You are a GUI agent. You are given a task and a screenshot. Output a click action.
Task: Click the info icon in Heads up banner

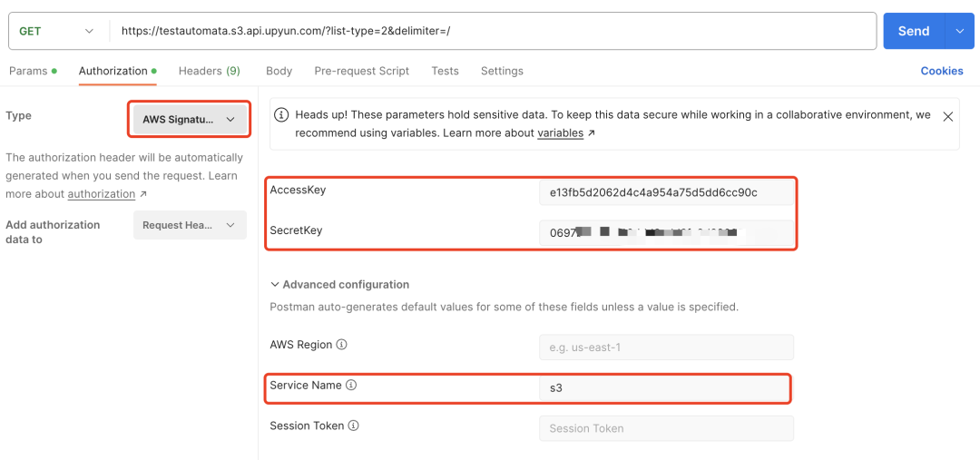pos(282,115)
